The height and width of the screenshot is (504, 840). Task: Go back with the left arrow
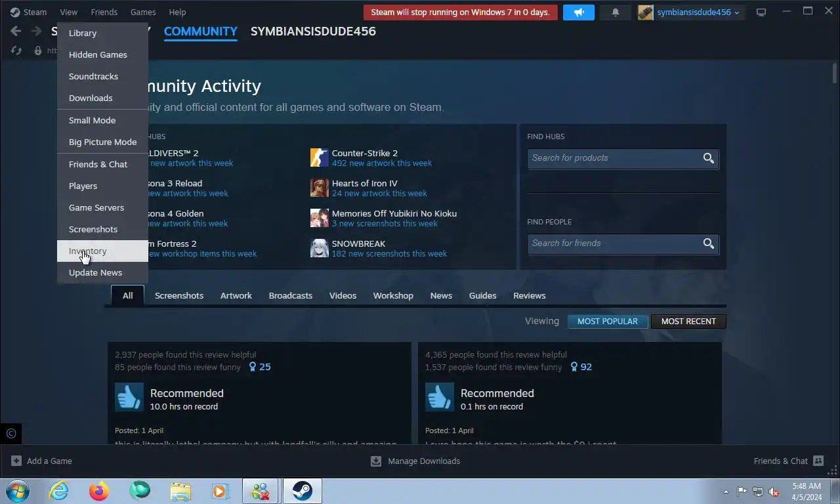[x=16, y=31]
